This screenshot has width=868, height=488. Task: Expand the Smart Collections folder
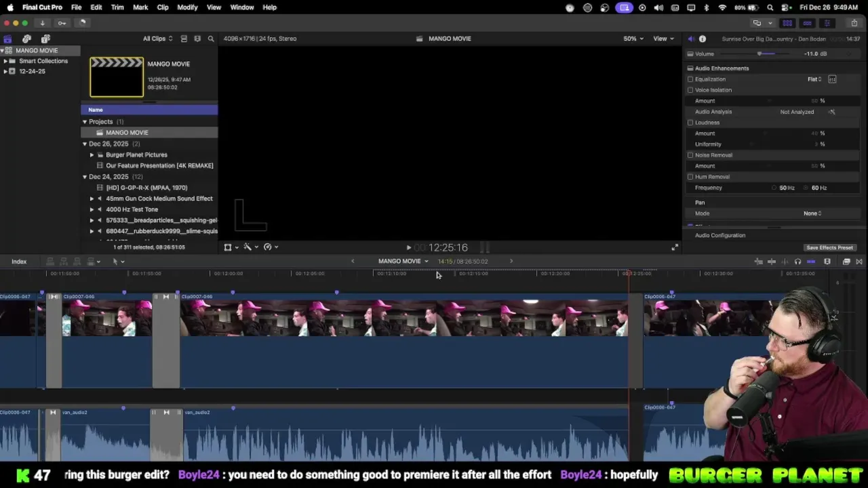coord(5,61)
